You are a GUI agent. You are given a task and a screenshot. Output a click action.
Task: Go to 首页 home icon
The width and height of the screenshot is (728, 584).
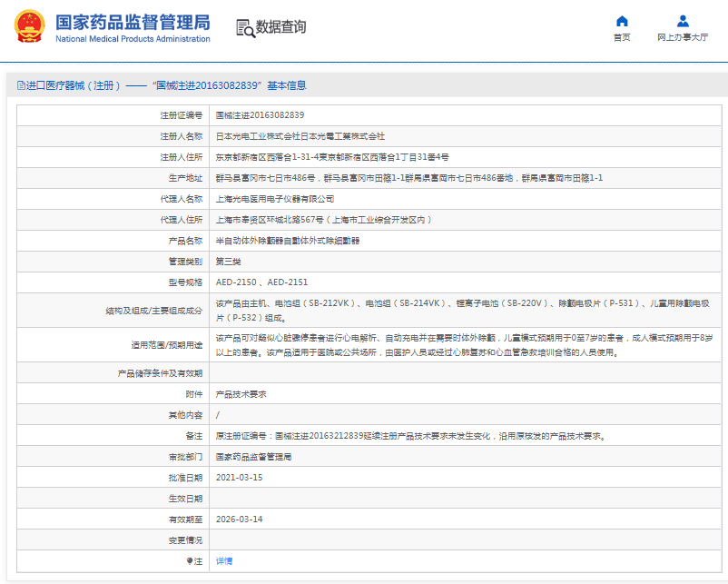pos(622,22)
